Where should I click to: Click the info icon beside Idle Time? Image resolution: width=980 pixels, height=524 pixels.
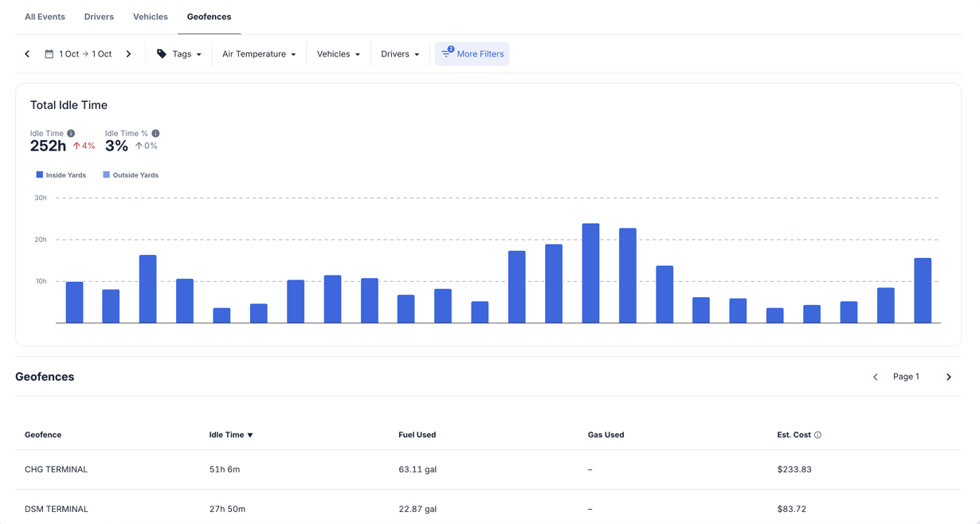[x=71, y=134]
